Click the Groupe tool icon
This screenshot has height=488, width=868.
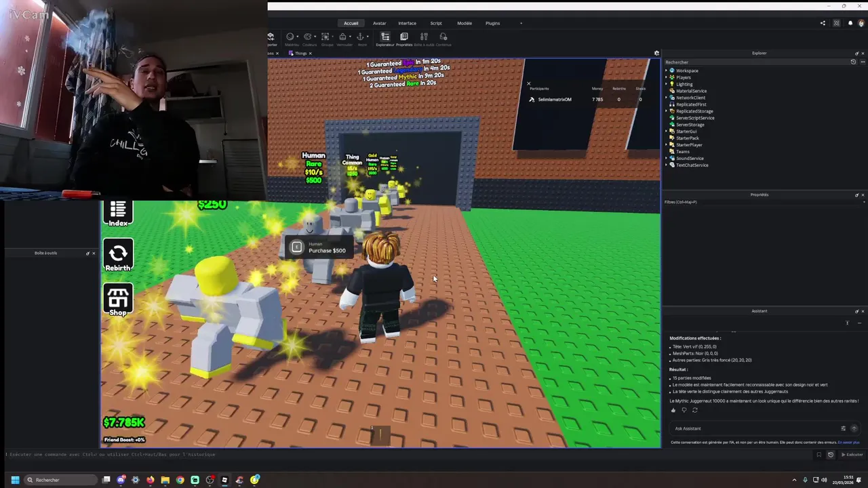325,37
